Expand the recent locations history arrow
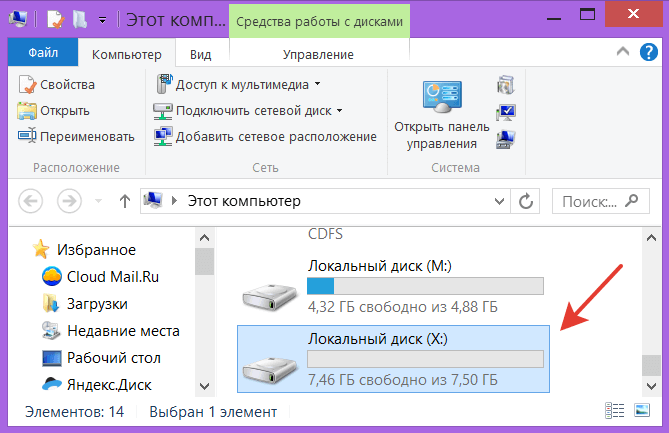 (x=101, y=202)
